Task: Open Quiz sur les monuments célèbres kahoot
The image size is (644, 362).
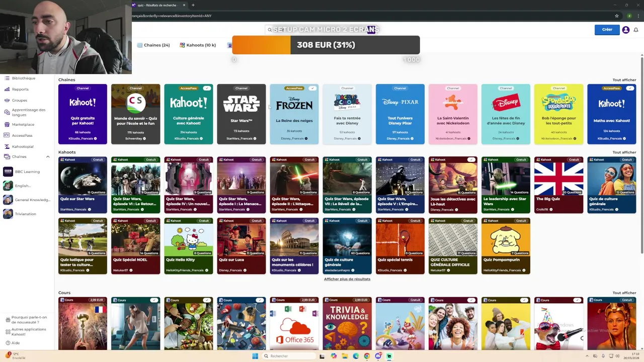Action: (294, 246)
